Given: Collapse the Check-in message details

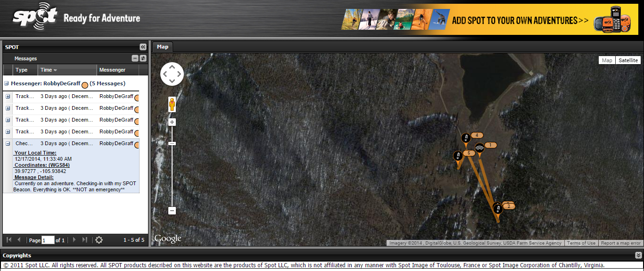Looking at the screenshot, I should [x=8, y=143].
